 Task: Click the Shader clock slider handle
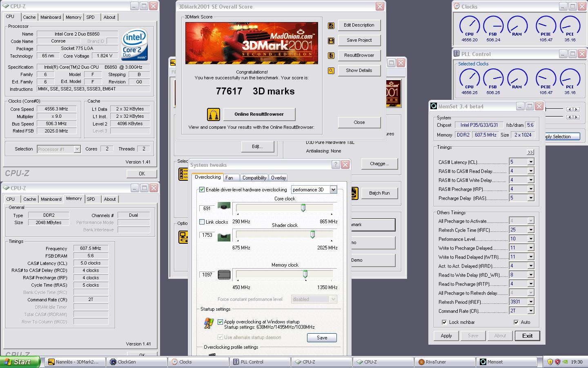click(x=312, y=234)
